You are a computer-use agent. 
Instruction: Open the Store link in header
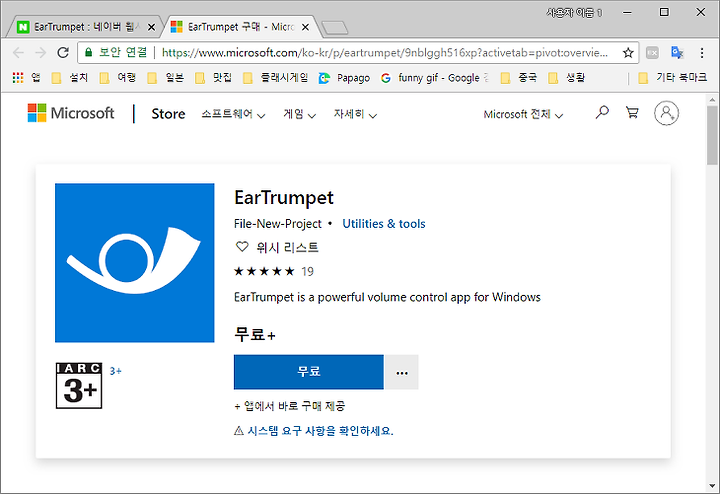pyautogui.click(x=169, y=114)
